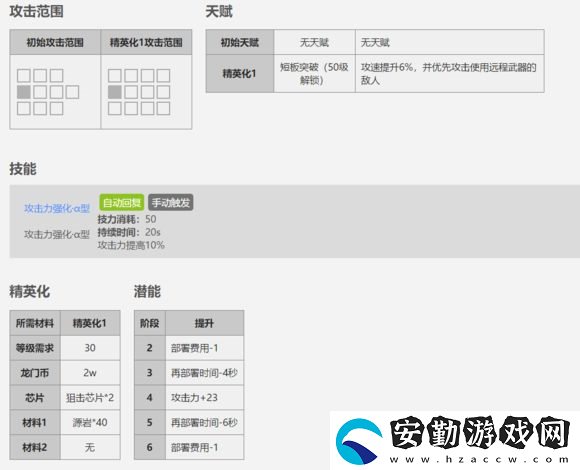Image resolution: width=580 pixels, height=470 pixels.
Task: Click the 攻击范围 section heading
Action: coord(36,11)
